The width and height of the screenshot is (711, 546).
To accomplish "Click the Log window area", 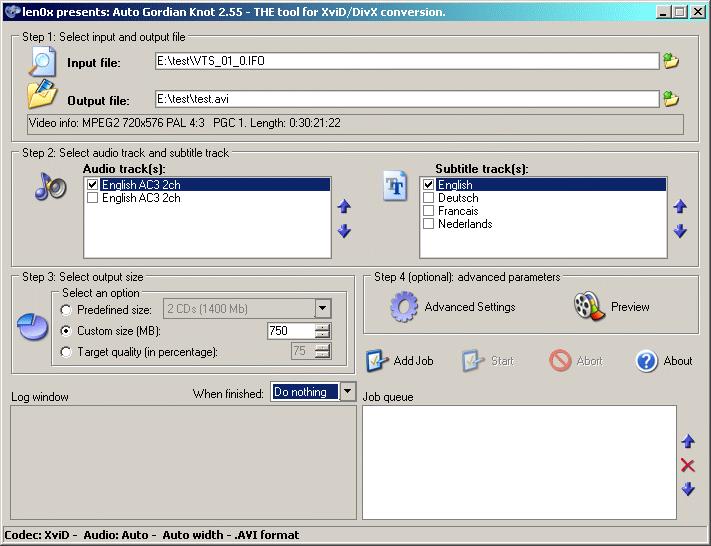I will click(183, 462).
